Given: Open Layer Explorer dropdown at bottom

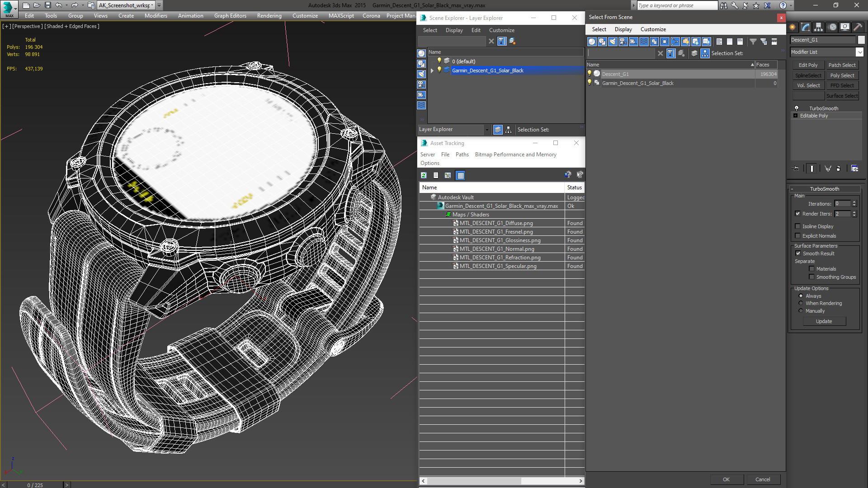Looking at the screenshot, I should pos(487,130).
